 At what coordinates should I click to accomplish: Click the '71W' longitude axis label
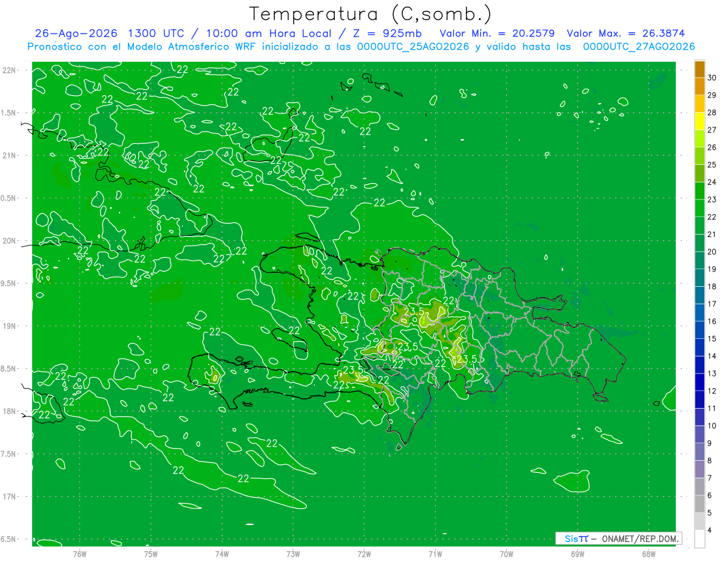click(x=435, y=554)
